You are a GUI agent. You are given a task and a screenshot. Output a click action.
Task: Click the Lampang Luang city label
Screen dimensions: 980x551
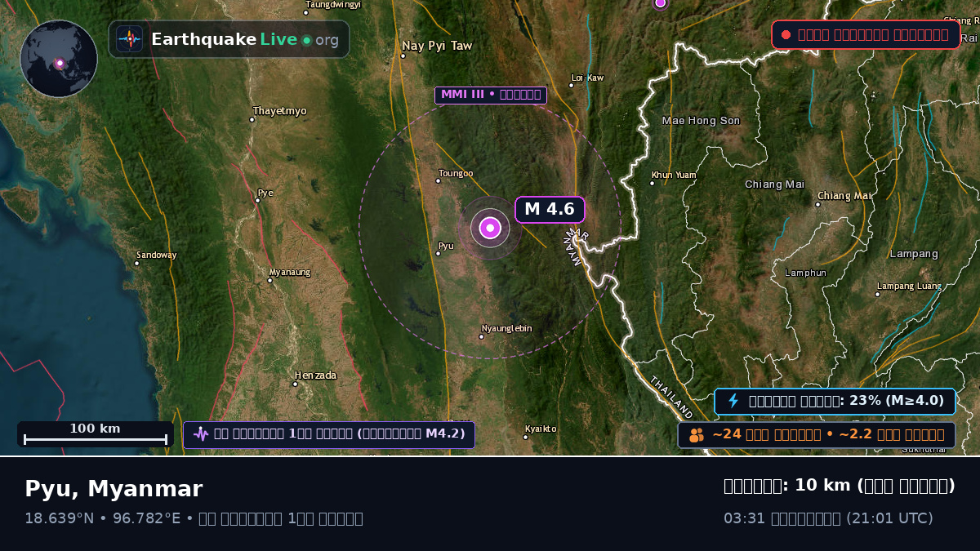click(x=909, y=287)
